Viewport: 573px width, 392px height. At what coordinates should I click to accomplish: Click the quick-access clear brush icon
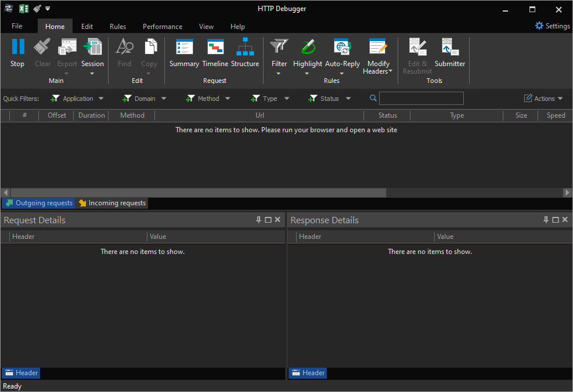click(x=37, y=8)
